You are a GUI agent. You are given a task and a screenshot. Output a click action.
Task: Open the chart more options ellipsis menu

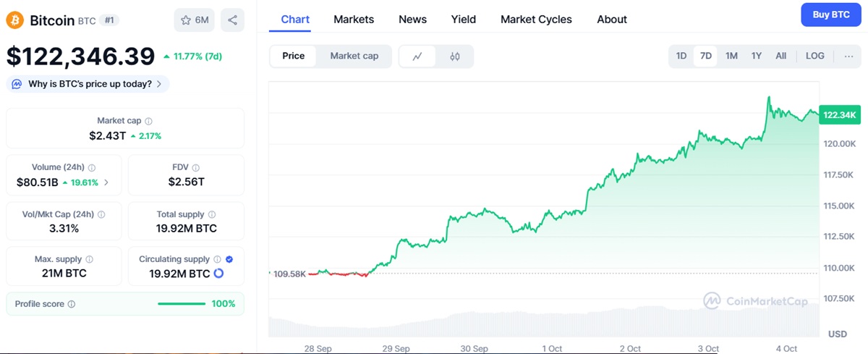click(848, 56)
